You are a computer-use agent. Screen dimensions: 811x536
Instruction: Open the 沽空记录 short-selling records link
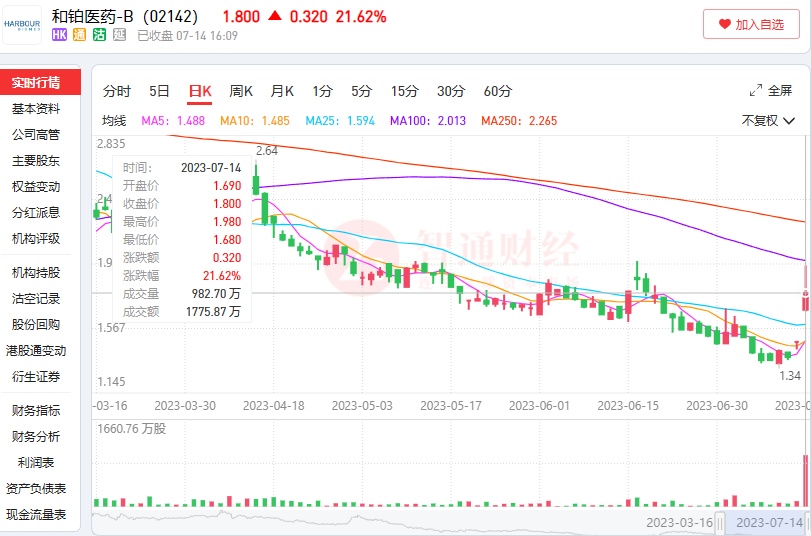[36, 298]
